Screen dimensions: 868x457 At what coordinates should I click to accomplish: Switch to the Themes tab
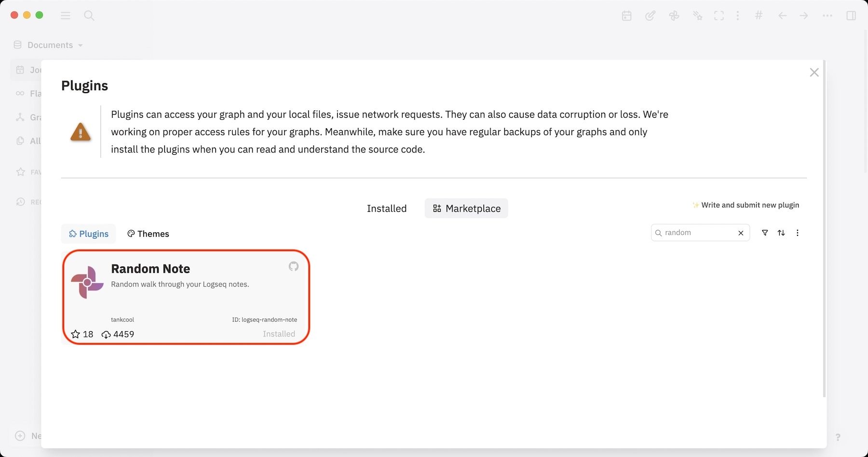[148, 234]
